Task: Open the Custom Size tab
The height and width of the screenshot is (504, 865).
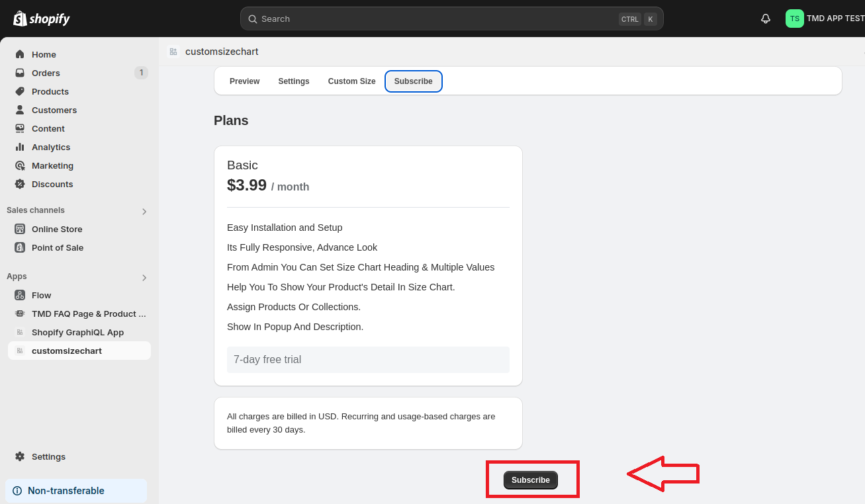Action: point(351,81)
